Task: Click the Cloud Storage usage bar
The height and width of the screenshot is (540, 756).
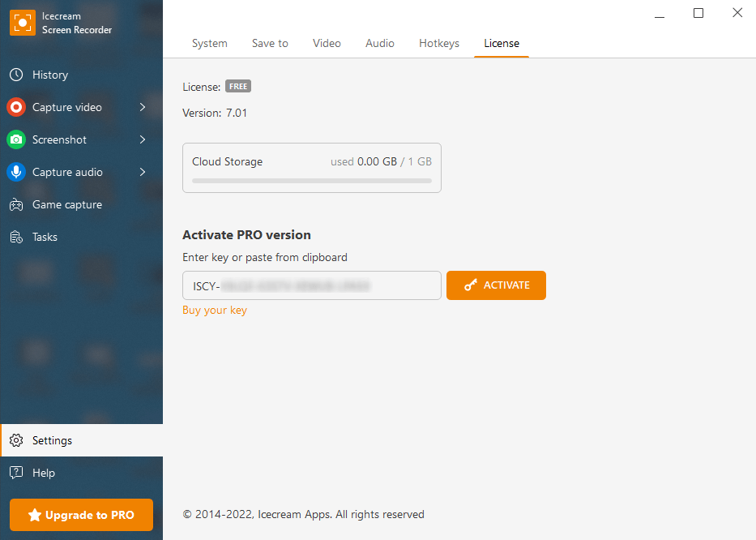Action: click(311, 181)
